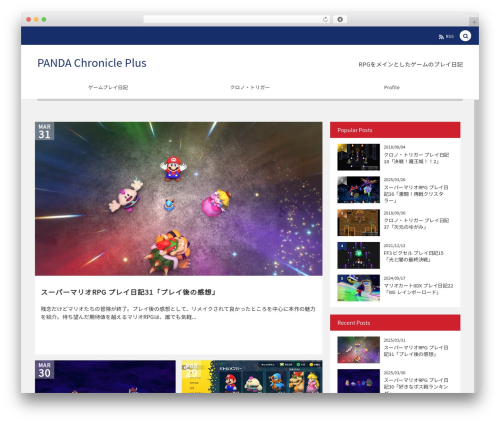Click the MAR 31 date badge
Viewport: 500px width, 423px height.
coord(44,131)
